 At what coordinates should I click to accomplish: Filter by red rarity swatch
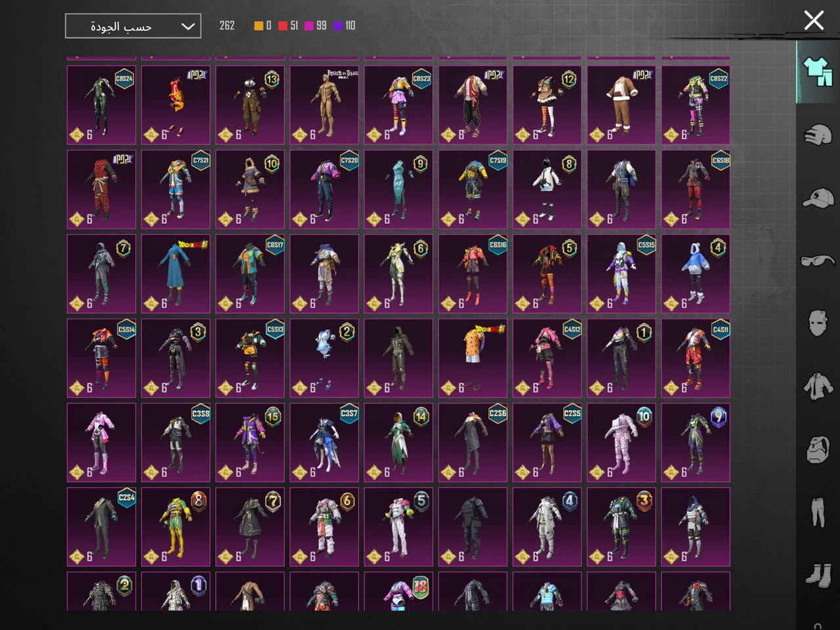283,26
